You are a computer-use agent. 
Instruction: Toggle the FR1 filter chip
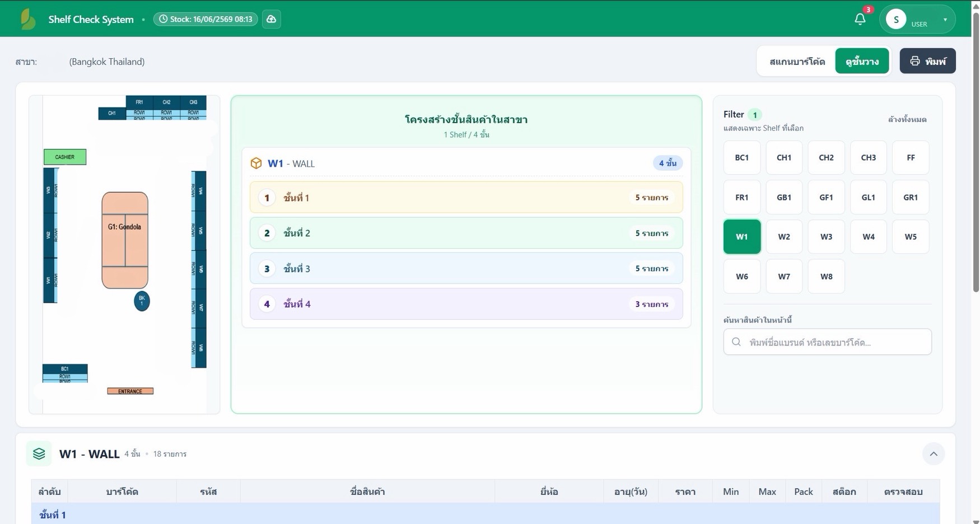(742, 197)
